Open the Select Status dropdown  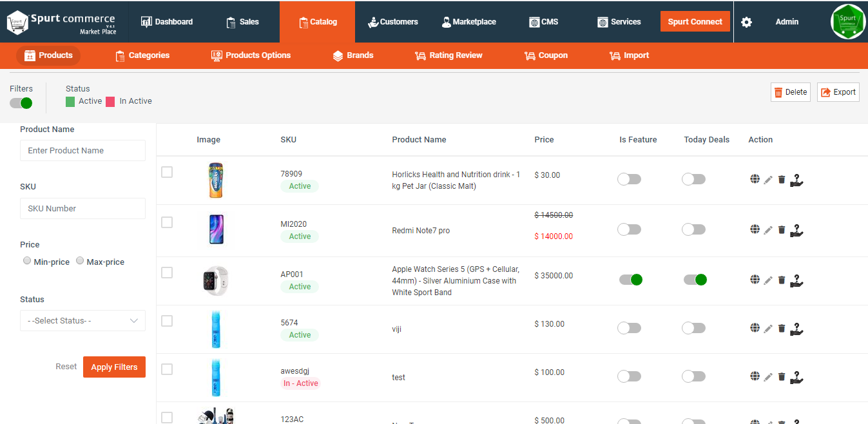(82, 321)
